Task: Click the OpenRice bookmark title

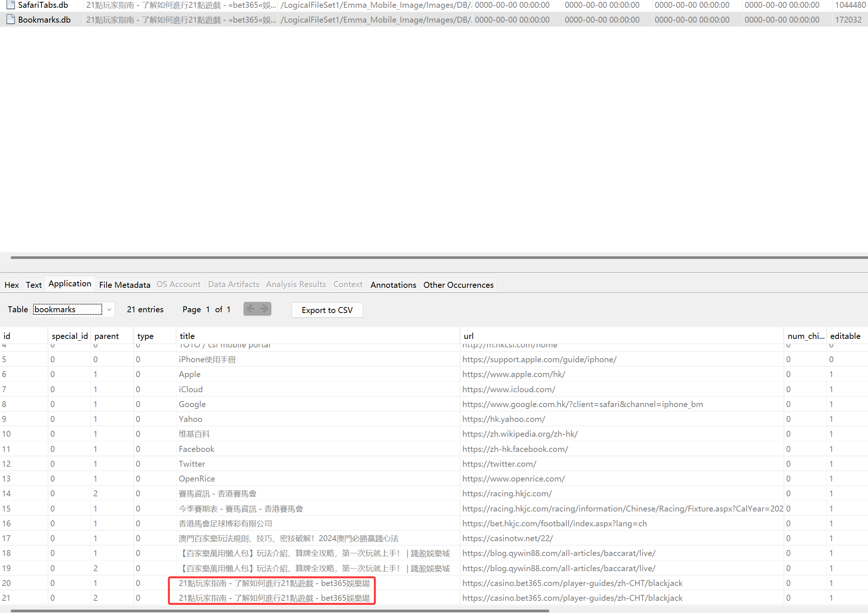Action: (197, 479)
